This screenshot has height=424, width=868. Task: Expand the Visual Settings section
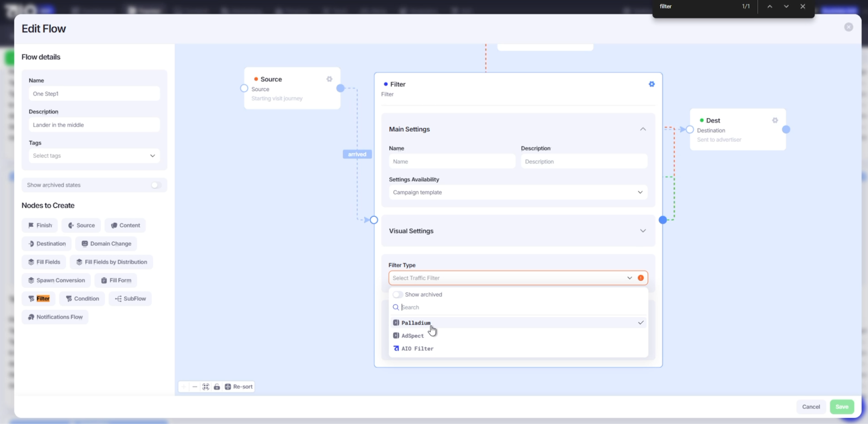click(x=643, y=231)
